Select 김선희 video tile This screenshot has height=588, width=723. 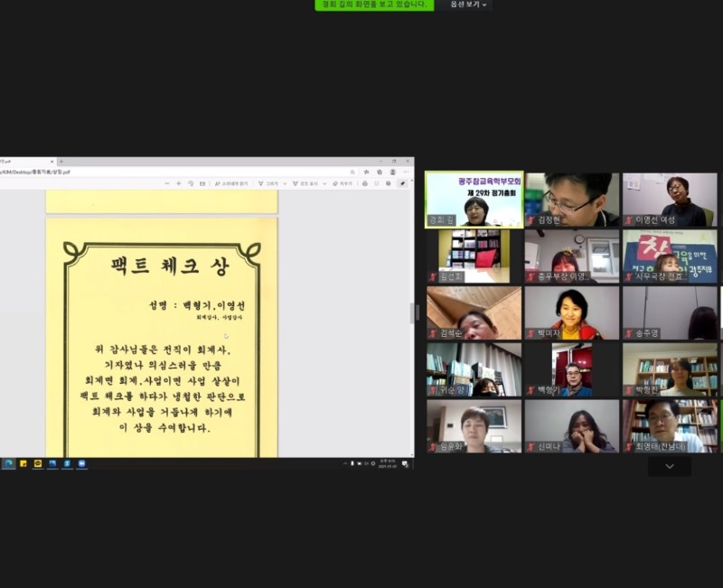pyautogui.click(x=474, y=257)
